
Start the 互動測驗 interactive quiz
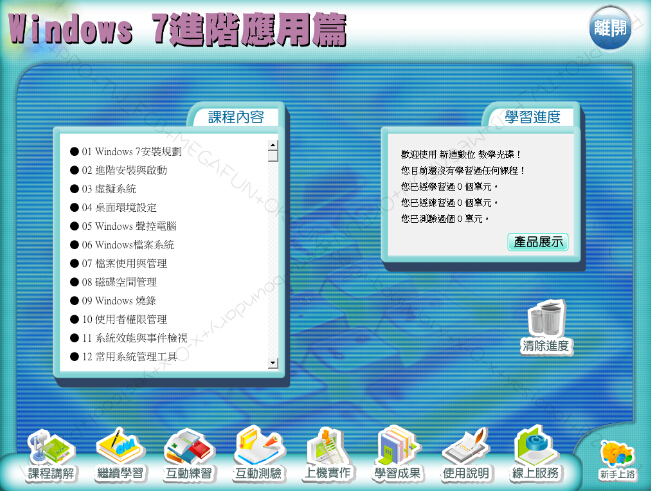tap(258, 454)
